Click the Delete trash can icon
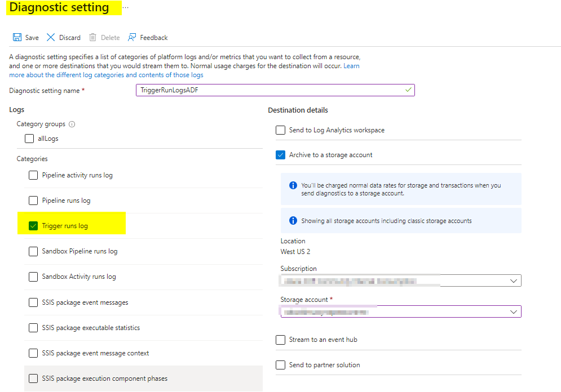Image resolution: width=561 pixels, height=392 pixels. pyautogui.click(x=92, y=38)
